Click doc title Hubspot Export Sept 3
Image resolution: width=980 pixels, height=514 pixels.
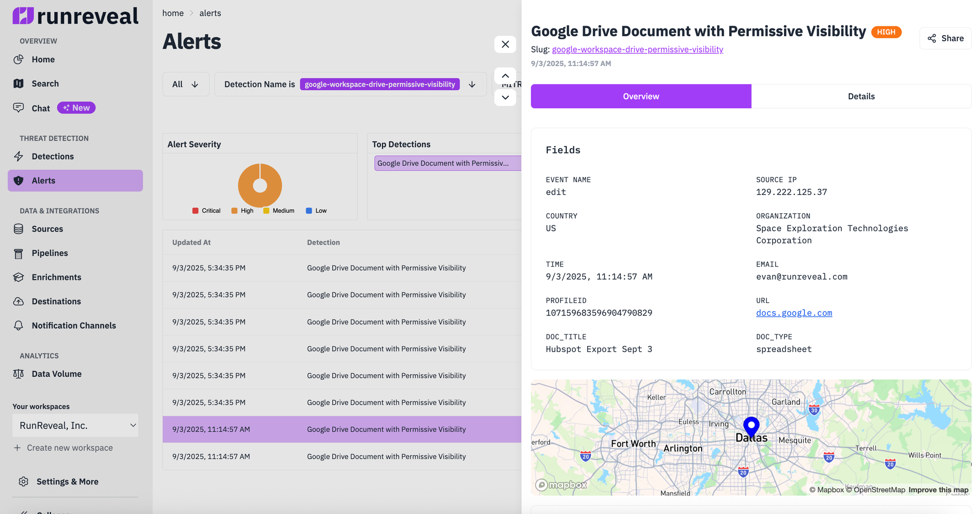599,349
